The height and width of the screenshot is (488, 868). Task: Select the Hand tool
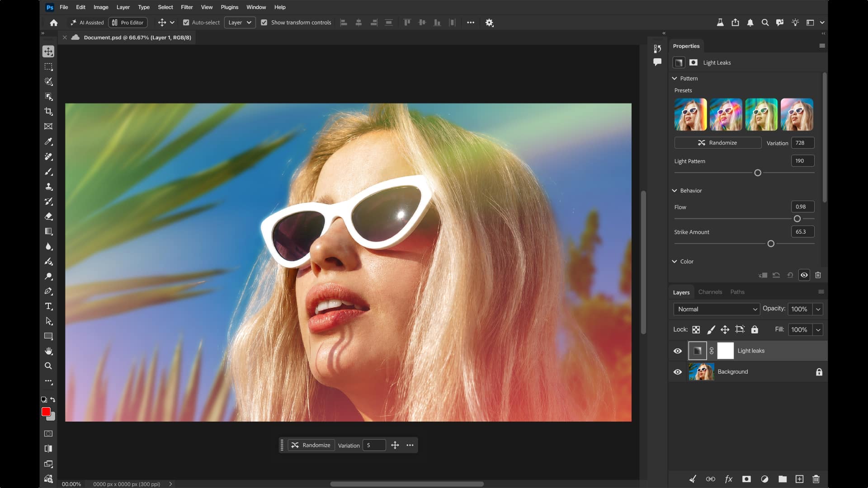click(x=48, y=351)
